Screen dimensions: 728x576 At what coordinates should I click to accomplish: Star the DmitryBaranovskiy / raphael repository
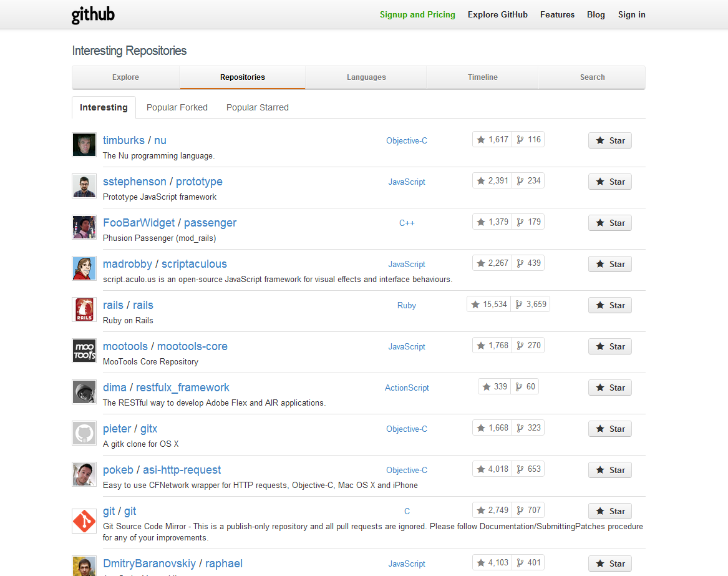pos(610,564)
